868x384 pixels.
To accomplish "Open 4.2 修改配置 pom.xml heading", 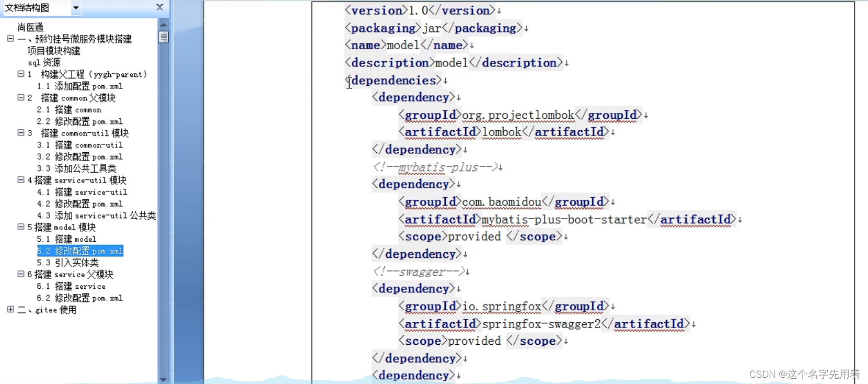I will tap(80, 204).
